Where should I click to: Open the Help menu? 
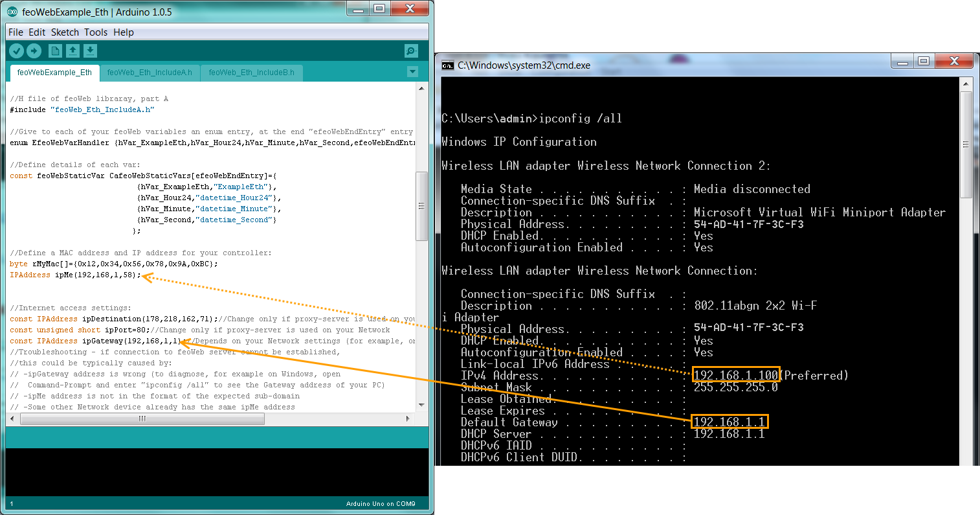(124, 32)
